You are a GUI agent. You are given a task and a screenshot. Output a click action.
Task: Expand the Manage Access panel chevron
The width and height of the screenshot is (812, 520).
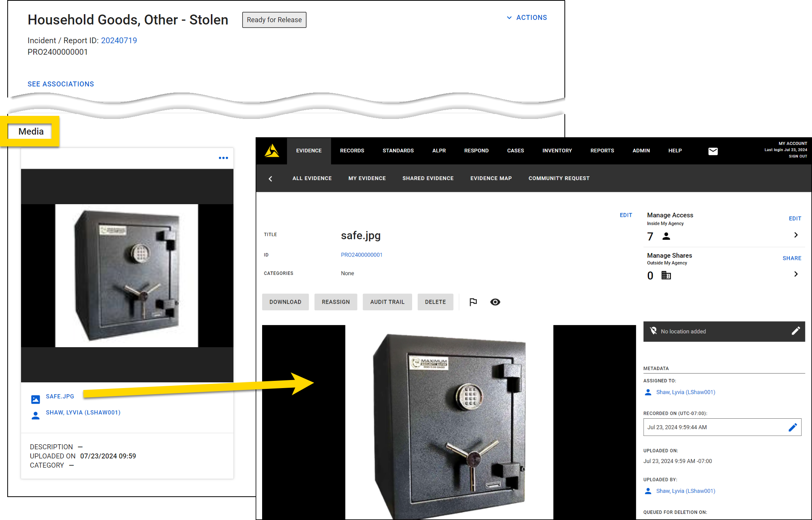click(796, 235)
